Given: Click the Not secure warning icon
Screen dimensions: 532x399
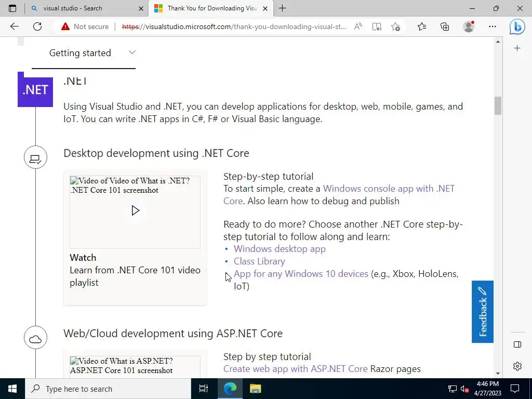Looking at the screenshot, I should 65,26.
